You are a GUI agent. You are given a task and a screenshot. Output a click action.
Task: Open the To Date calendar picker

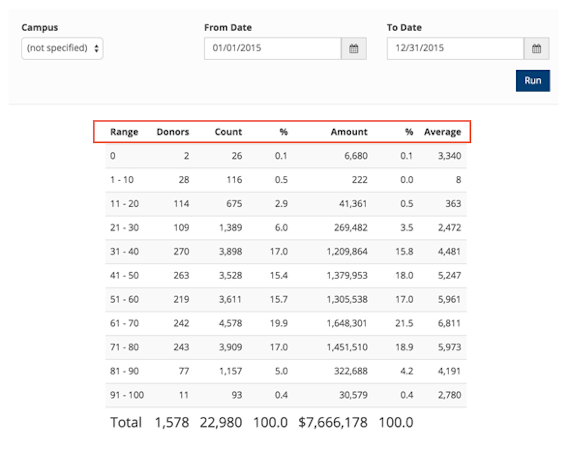tap(536, 48)
